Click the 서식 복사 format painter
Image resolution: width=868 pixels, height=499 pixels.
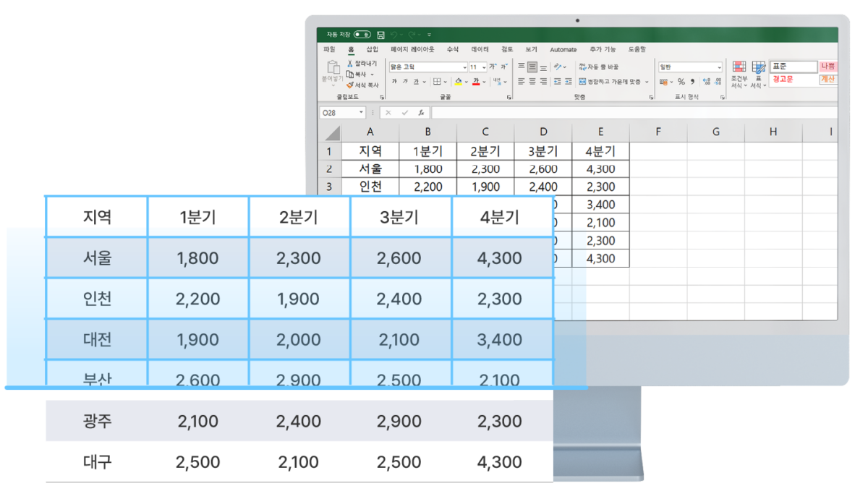click(x=364, y=85)
